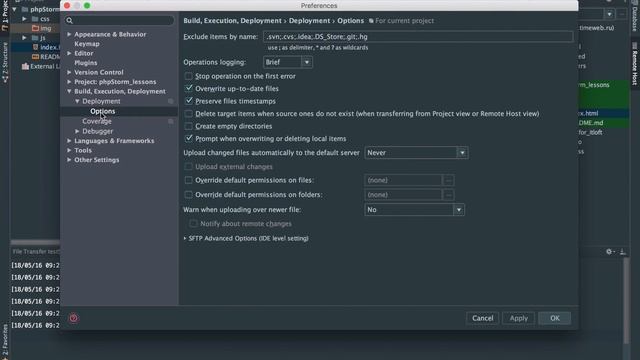Collapse the Deployment tree node
The width and height of the screenshot is (640, 360).
coord(77,101)
